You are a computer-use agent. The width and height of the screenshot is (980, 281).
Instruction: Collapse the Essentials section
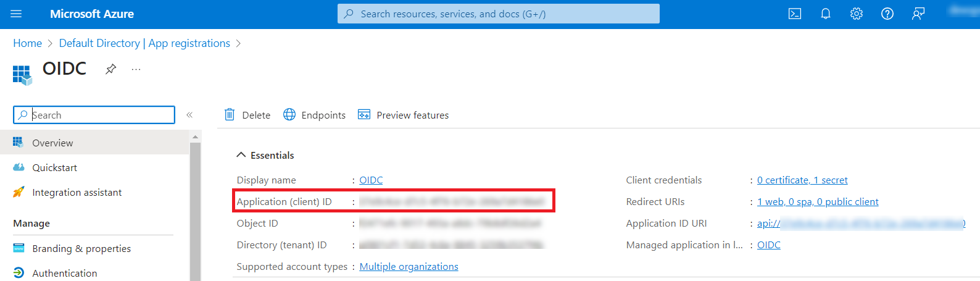pos(241,155)
